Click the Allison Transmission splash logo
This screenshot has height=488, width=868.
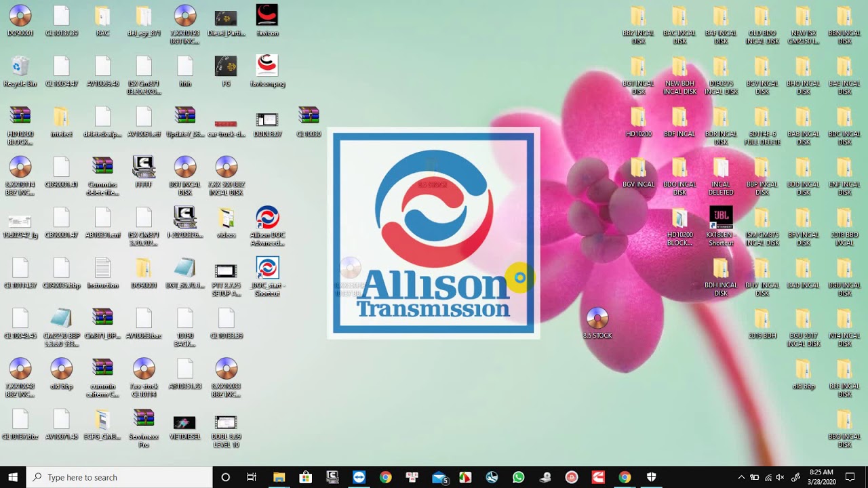click(433, 233)
